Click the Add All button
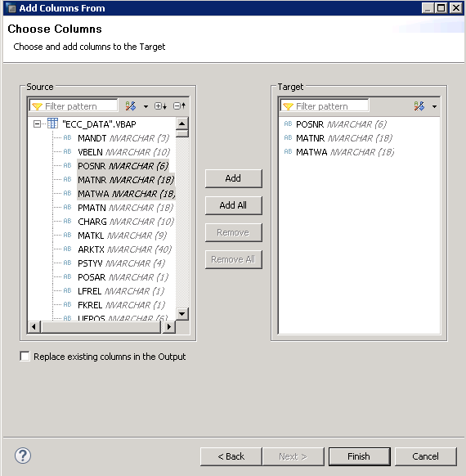The width and height of the screenshot is (466, 476). (x=233, y=205)
